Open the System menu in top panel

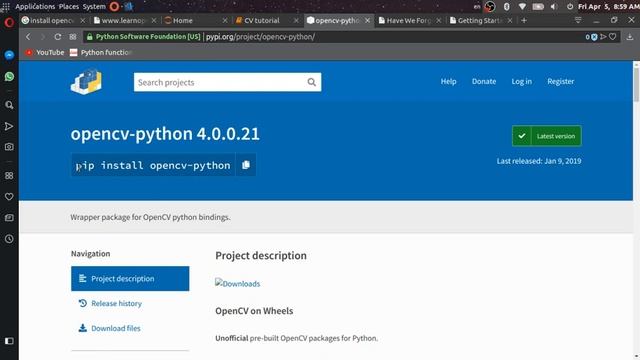pos(94,7)
